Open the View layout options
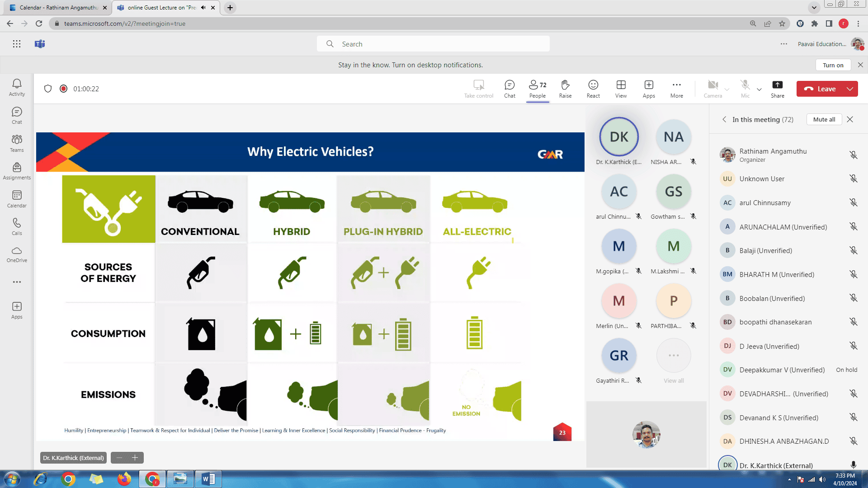868x488 pixels. (x=621, y=89)
